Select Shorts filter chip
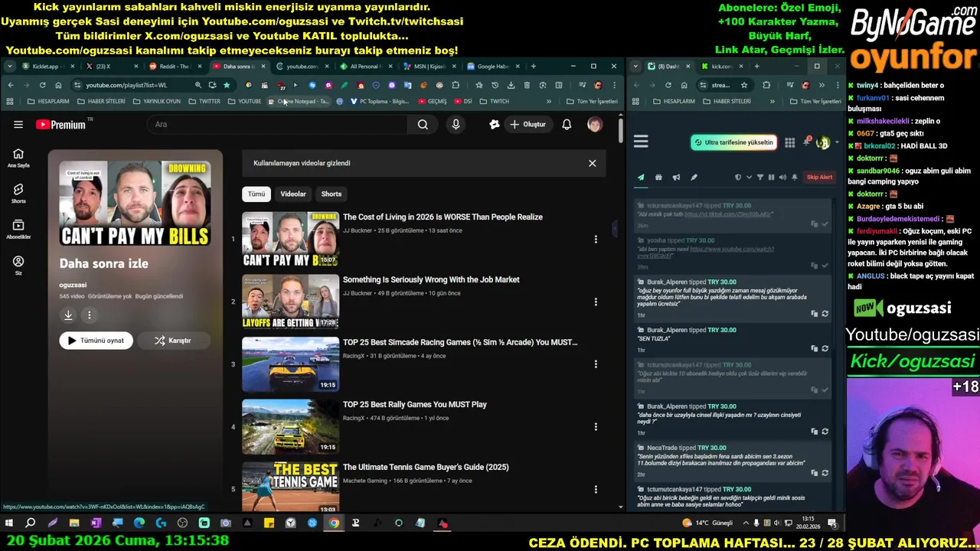This screenshot has height=551, width=980. click(x=332, y=194)
